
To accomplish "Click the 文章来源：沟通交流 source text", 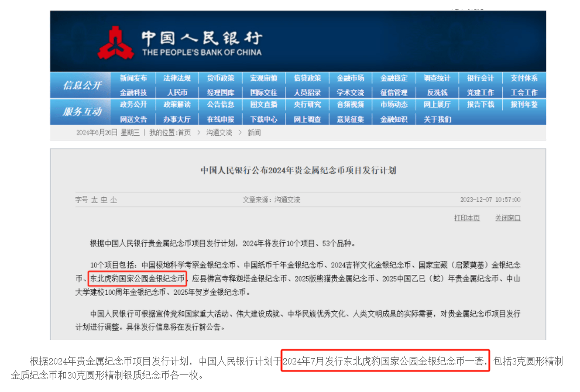I will [271, 200].
